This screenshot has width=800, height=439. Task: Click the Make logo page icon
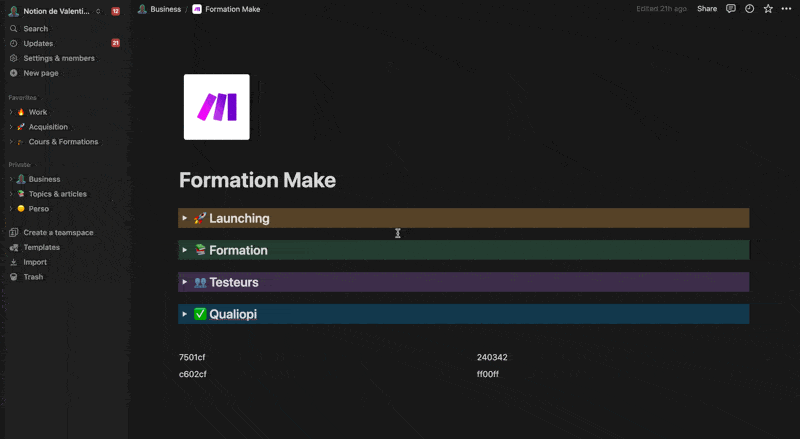coord(217,107)
